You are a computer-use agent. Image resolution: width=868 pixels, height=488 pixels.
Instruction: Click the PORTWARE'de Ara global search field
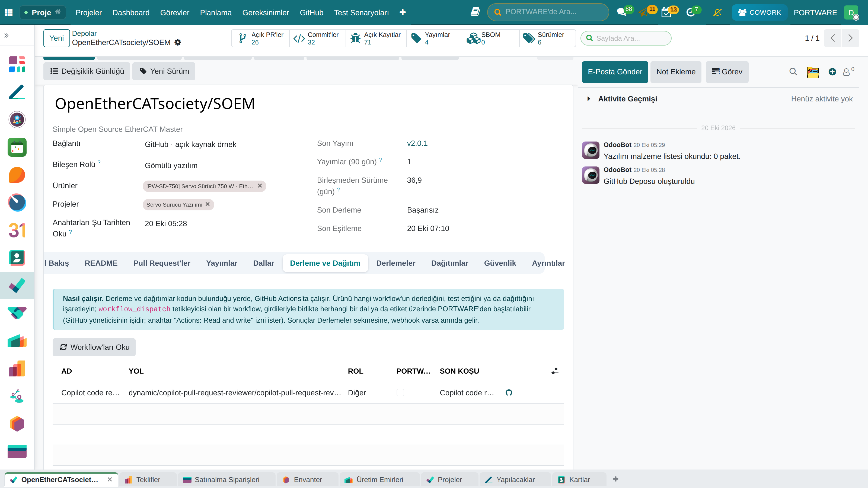(x=548, y=12)
